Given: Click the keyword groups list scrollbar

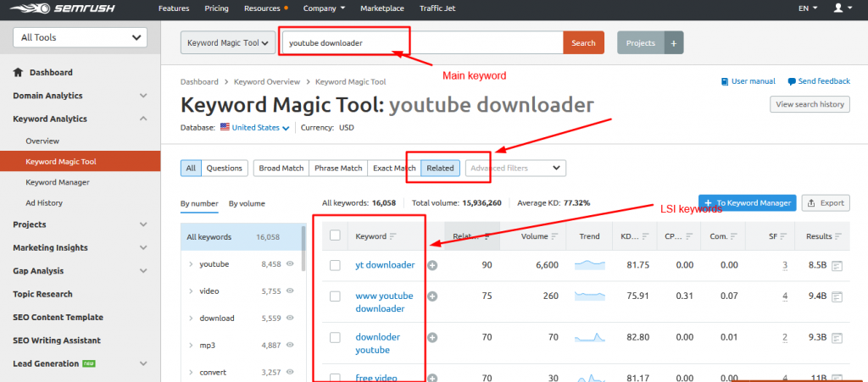Looking at the screenshot, I should tap(303, 248).
